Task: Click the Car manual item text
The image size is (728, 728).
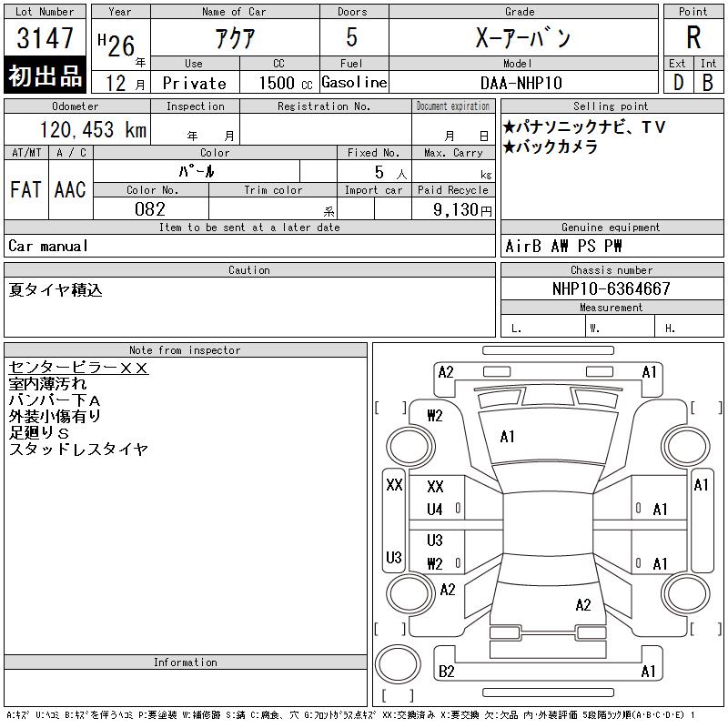Action: pos(48,246)
